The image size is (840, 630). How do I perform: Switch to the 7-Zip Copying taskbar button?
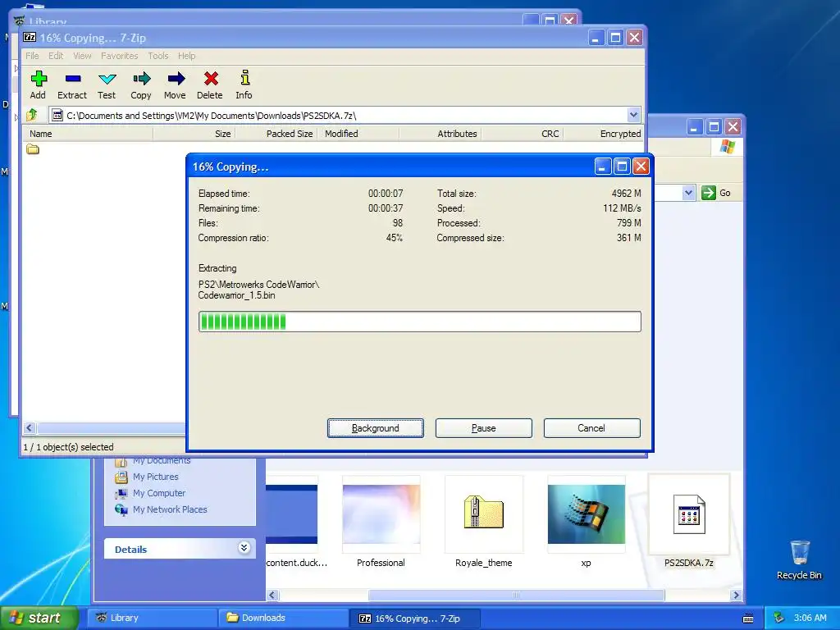tap(415, 619)
